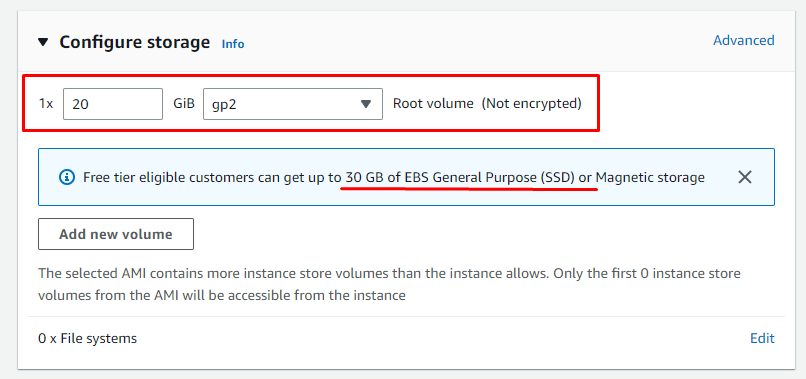The height and width of the screenshot is (379, 806).
Task: Click the info circle icon in the free tier banner
Action: pos(67,177)
